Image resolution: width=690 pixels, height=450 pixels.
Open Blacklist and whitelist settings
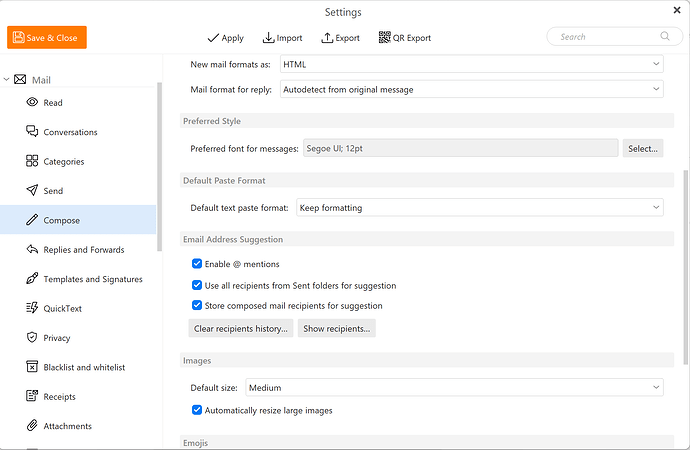(78, 367)
